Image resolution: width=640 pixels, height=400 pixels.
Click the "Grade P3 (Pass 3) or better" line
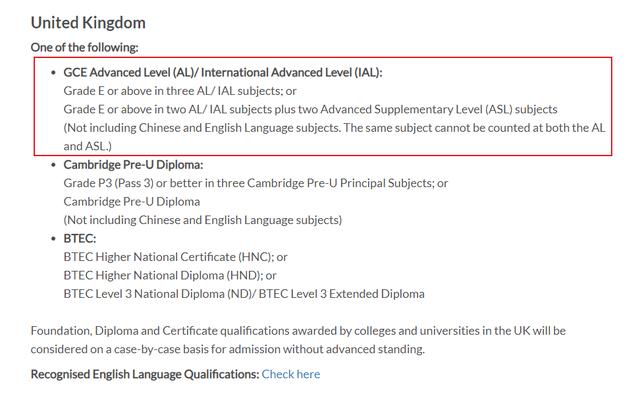point(255,183)
